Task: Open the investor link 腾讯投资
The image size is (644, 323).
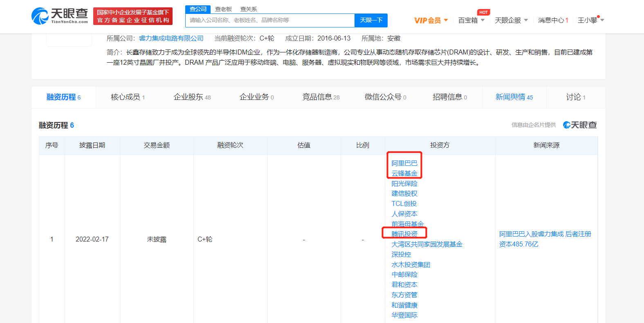Action: (x=404, y=234)
